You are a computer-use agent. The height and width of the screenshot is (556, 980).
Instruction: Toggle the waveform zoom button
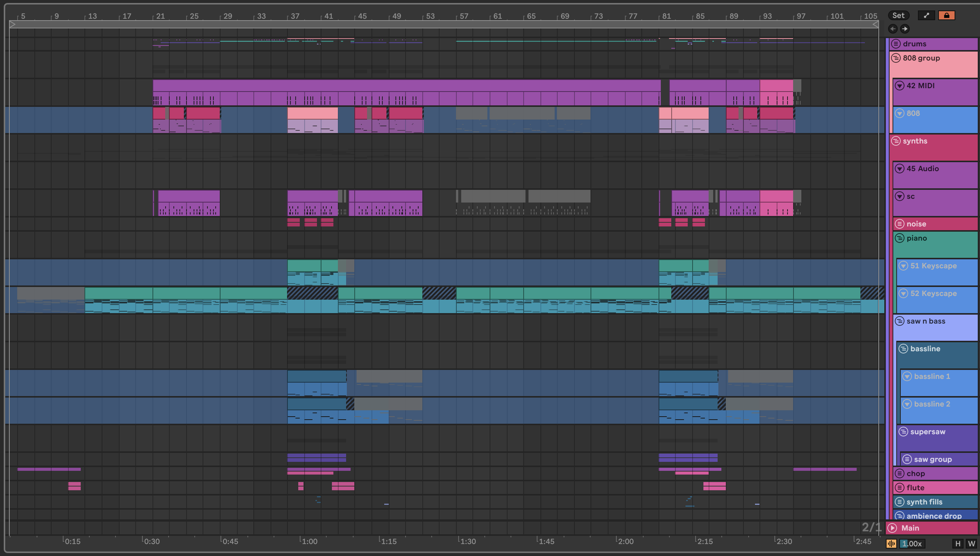tap(891, 543)
